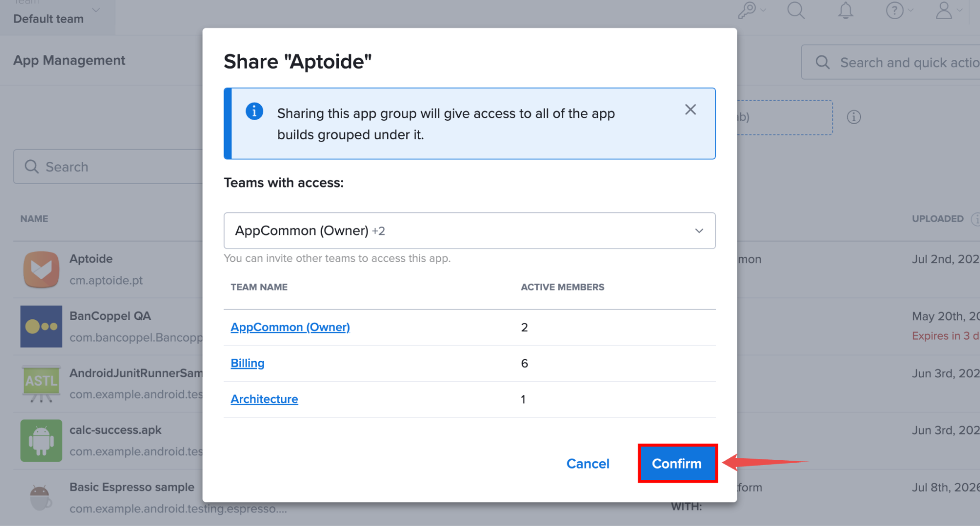Cancel the Share Aptoide dialog
Screen dimensions: 980x526
(587, 464)
